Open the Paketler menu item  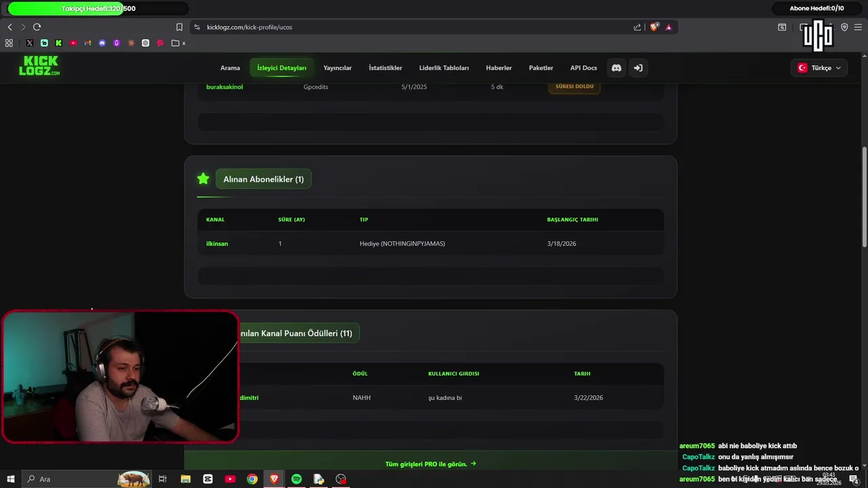click(541, 68)
